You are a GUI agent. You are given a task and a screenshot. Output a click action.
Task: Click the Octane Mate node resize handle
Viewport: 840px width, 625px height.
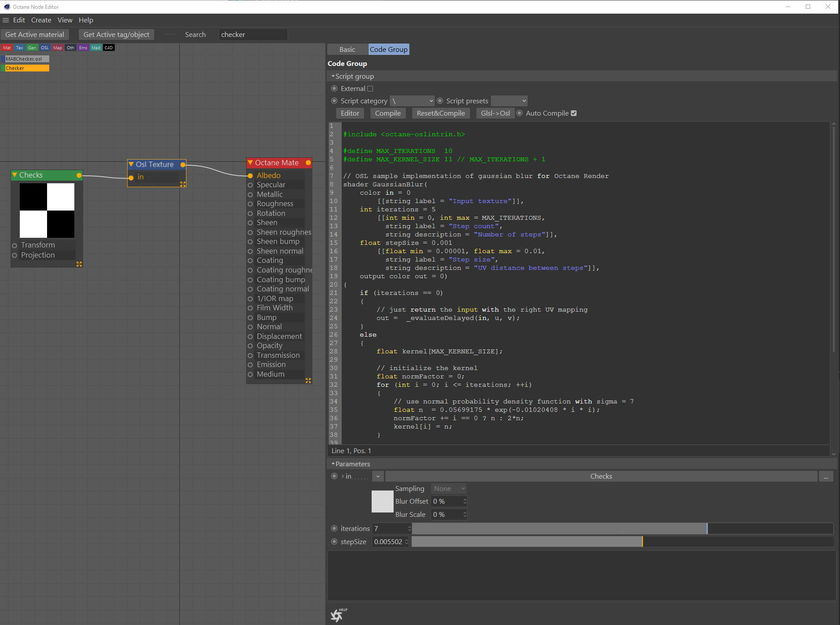pyautogui.click(x=308, y=381)
